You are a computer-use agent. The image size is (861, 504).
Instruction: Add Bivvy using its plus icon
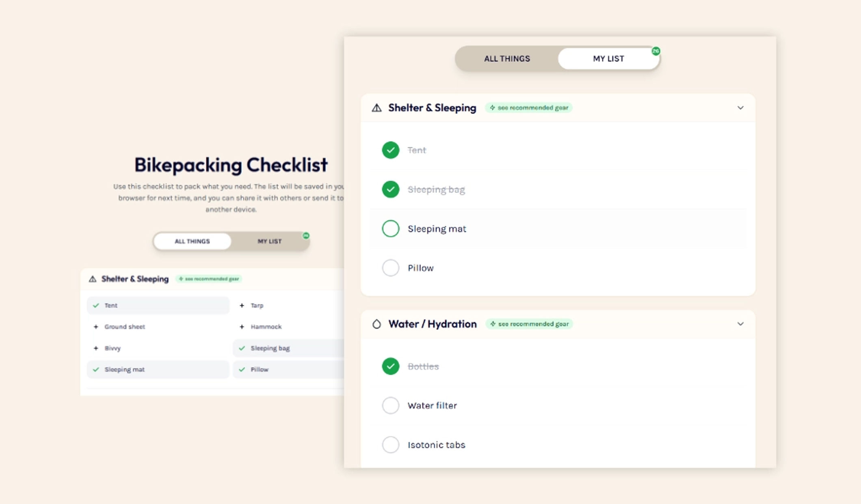click(96, 348)
